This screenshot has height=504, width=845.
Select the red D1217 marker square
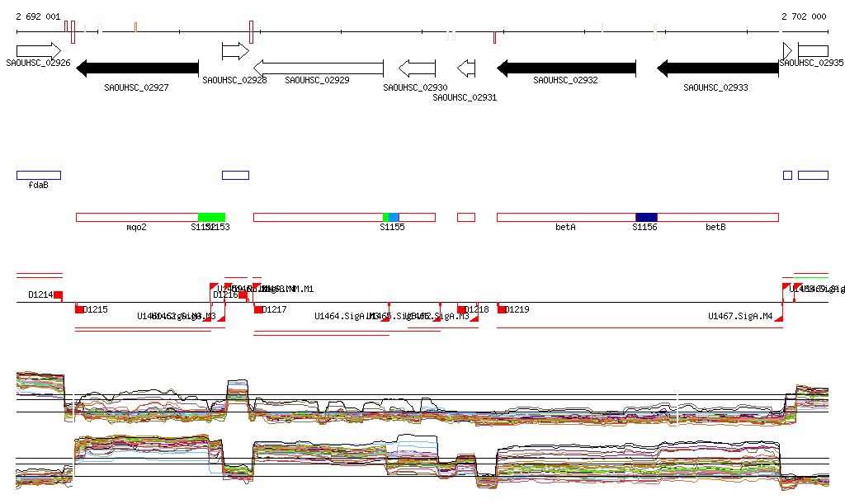(258, 309)
